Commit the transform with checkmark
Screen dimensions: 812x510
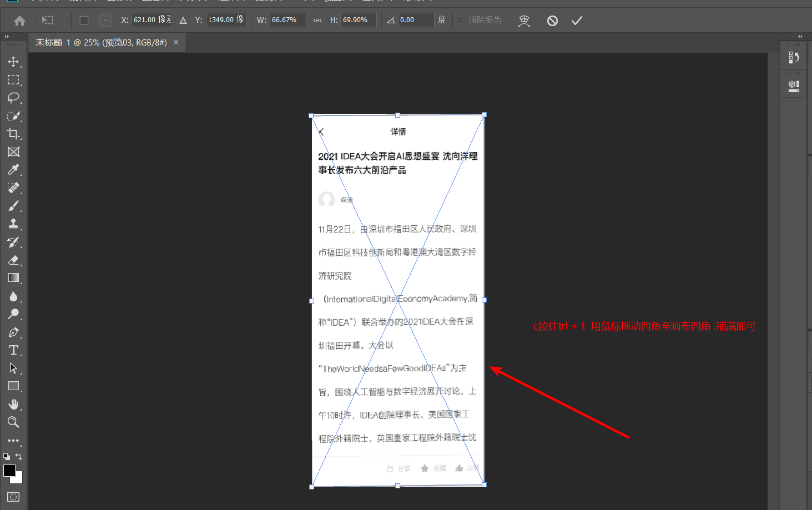(x=577, y=21)
